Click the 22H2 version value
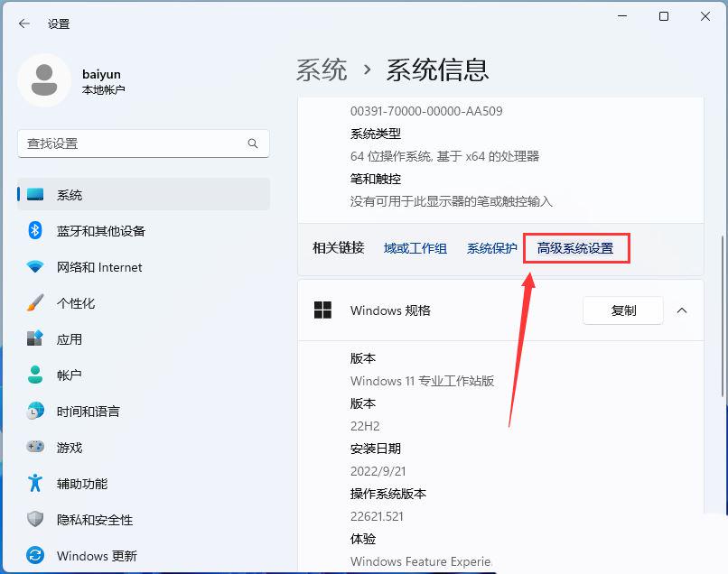The image size is (728, 574). click(x=365, y=426)
